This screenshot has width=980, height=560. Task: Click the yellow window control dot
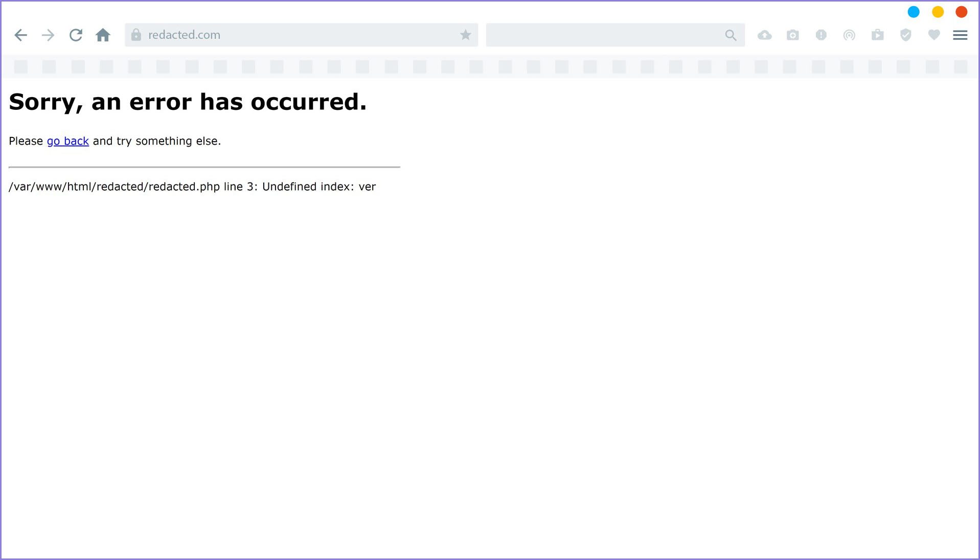(938, 11)
